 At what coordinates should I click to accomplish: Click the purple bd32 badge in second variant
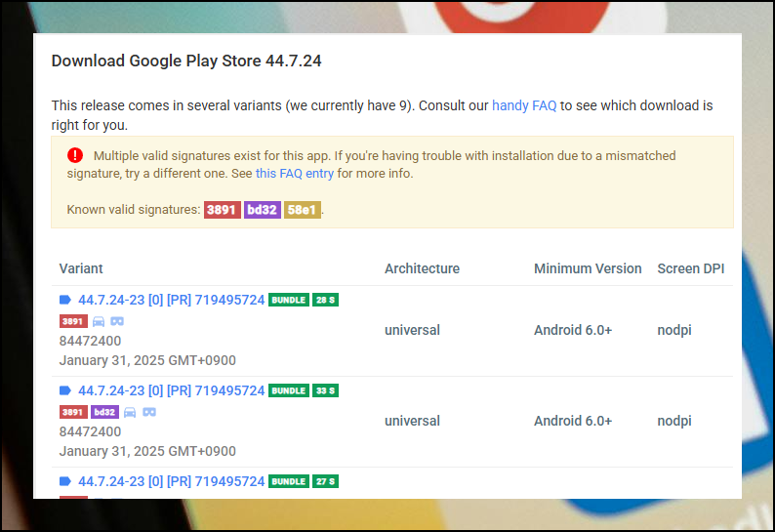pos(104,412)
